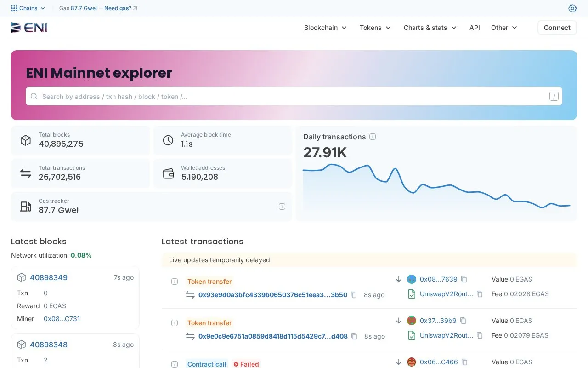The image size is (588, 368).
Task: Click the cube icon next to block 40898349
Action: click(22, 277)
